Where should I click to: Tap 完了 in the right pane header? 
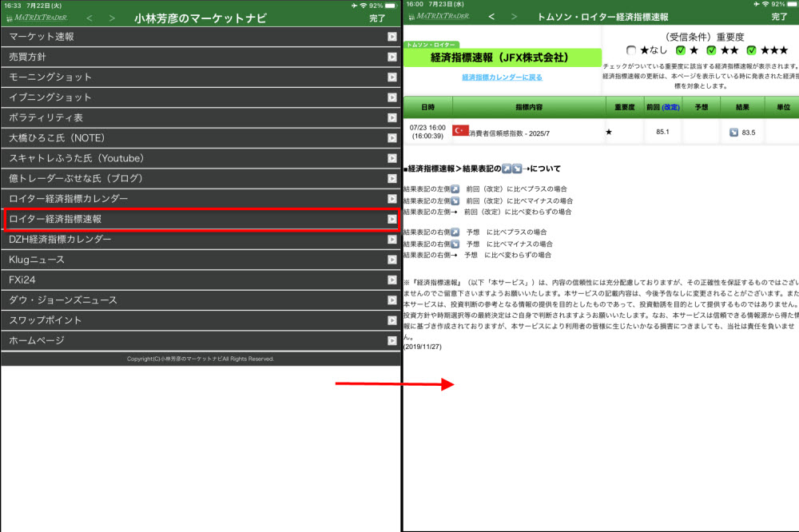pyautogui.click(x=779, y=17)
